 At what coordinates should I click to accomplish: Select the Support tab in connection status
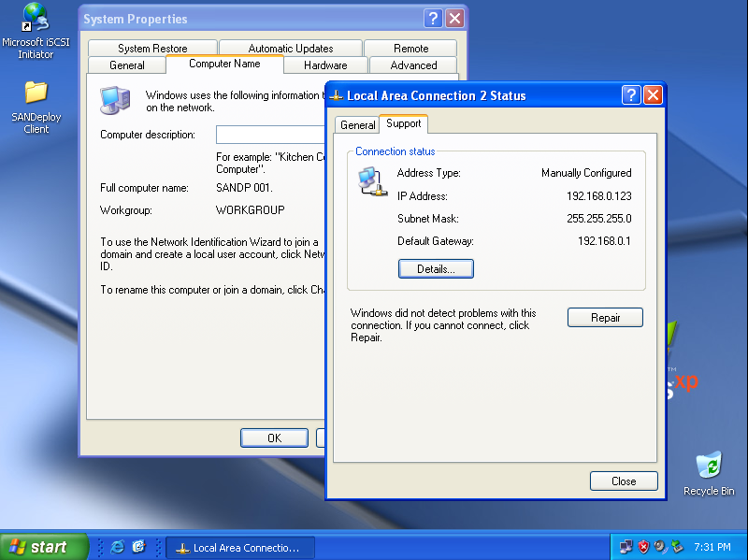[404, 123]
